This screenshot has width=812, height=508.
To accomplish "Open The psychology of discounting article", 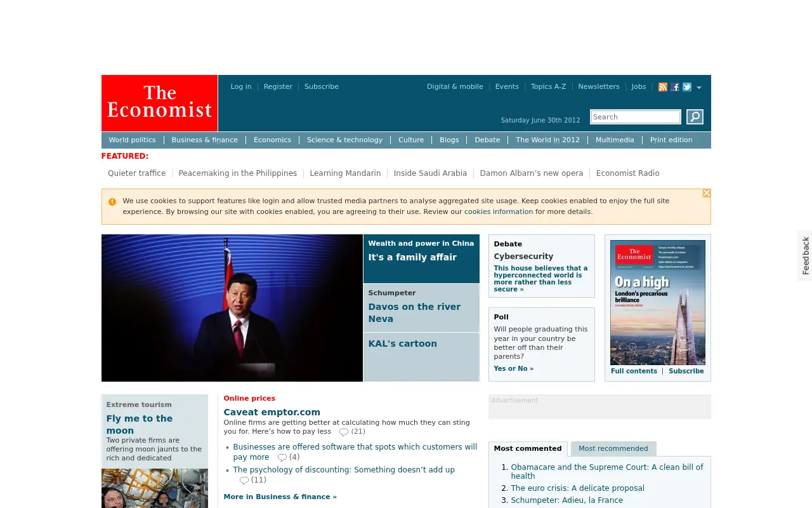I will pos(344,470).
